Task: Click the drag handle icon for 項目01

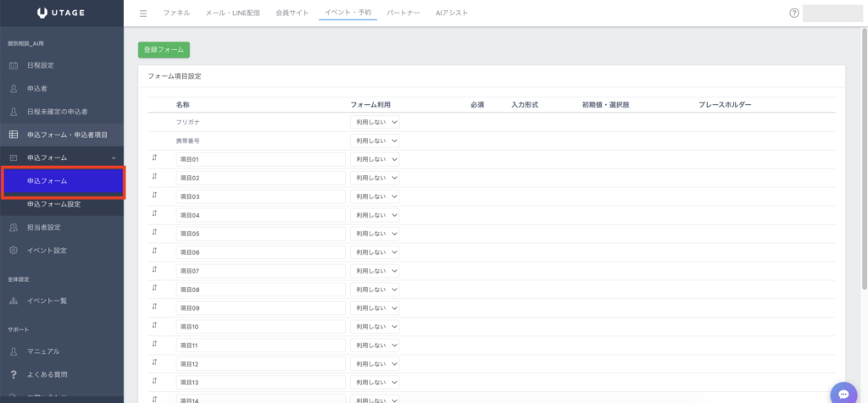Action: (x=154, y=158)
